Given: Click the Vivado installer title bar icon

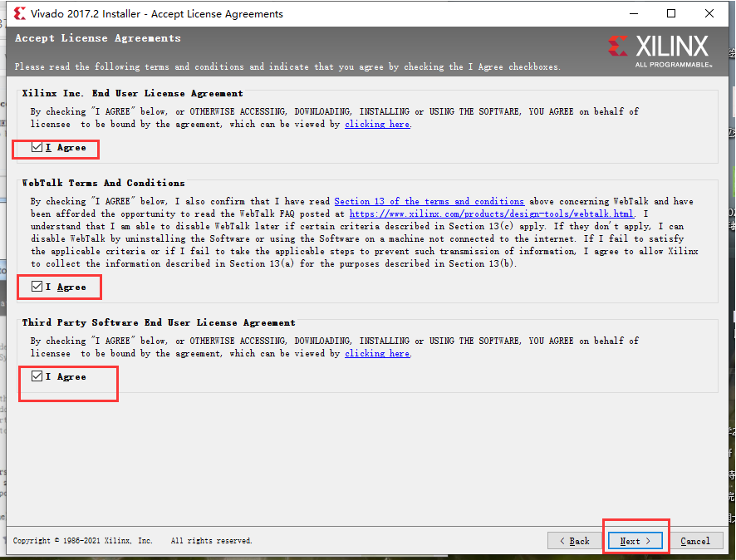Looking at the screenshot, I should (x=19, y=13).
